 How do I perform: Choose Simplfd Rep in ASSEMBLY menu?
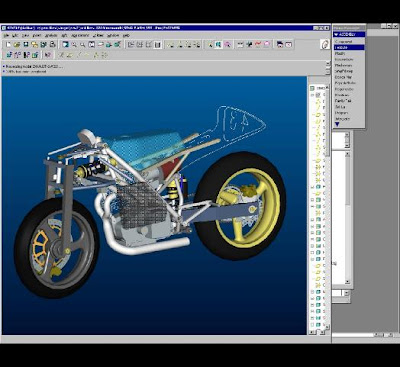(x=344, y=71)
